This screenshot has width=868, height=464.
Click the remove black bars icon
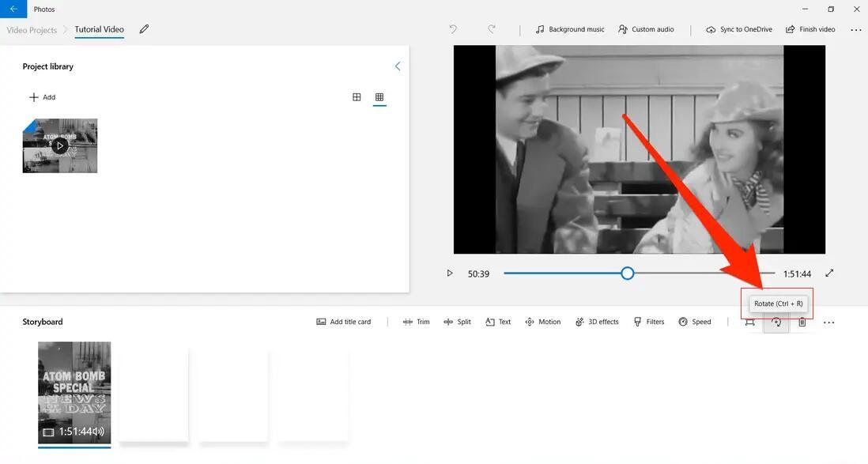click(x=749, y=323)
